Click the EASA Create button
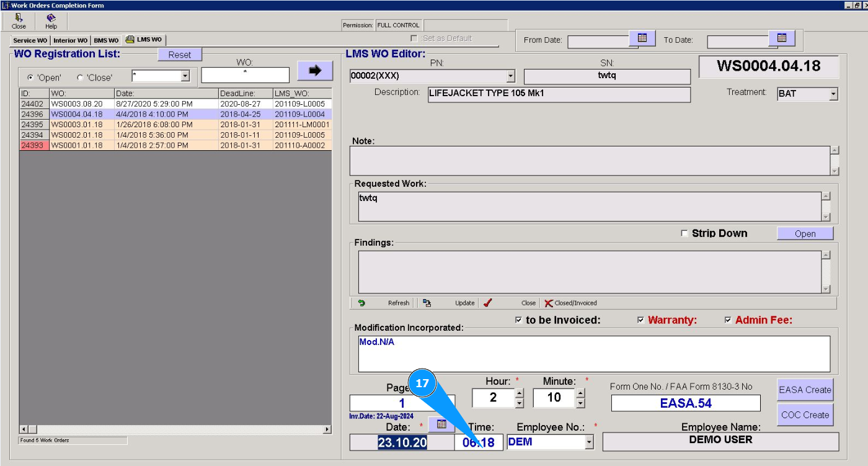This screenshot has height=466, width=868. [x=805, y=390]
